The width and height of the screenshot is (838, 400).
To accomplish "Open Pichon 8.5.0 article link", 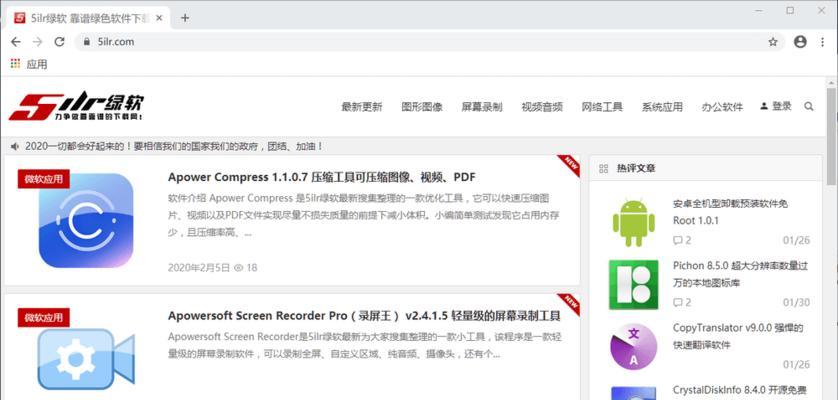I will pyautogui.click(x=740, y=274).
